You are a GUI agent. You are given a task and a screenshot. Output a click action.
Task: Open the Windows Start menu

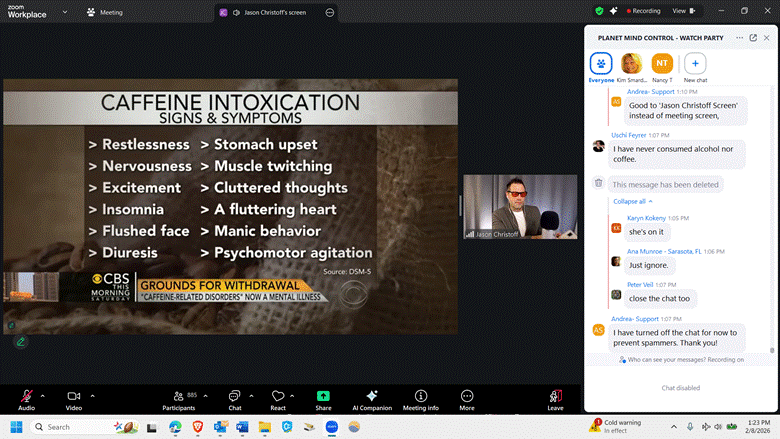point(16,427)
